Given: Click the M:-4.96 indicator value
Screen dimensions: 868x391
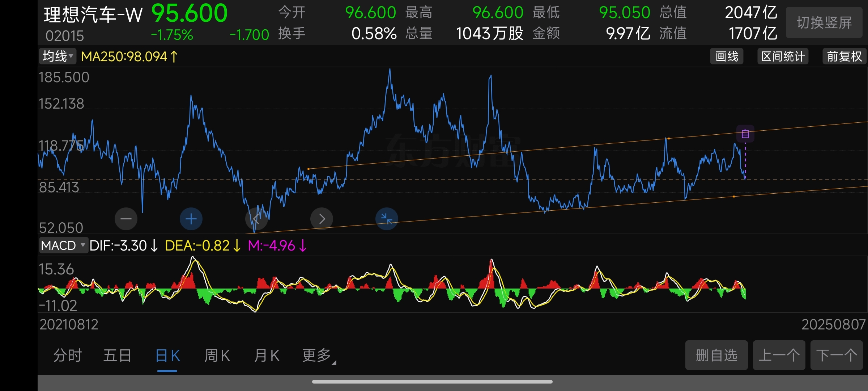Looking at the screenshot, I should [x=277, y=246].
